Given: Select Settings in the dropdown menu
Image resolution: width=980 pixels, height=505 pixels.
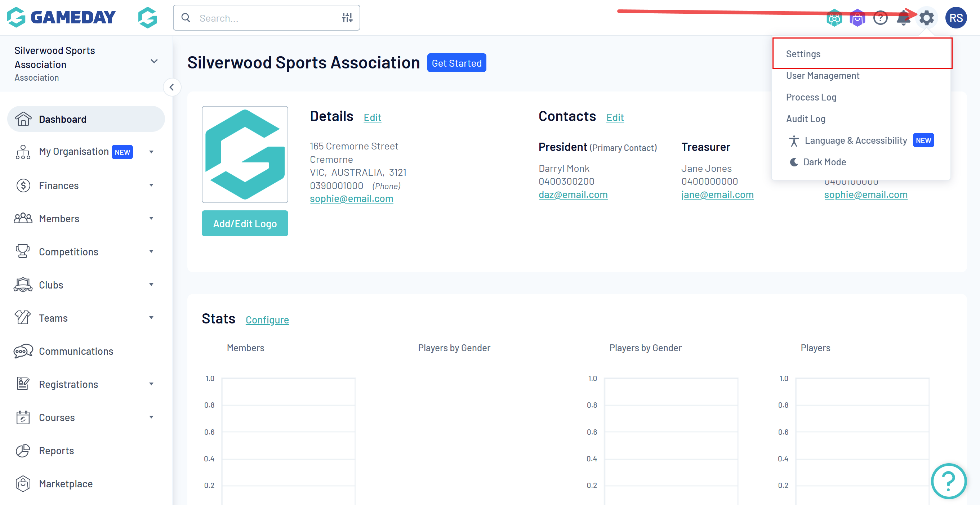Looking at the screenshot, I should click(x=803, y=54).
